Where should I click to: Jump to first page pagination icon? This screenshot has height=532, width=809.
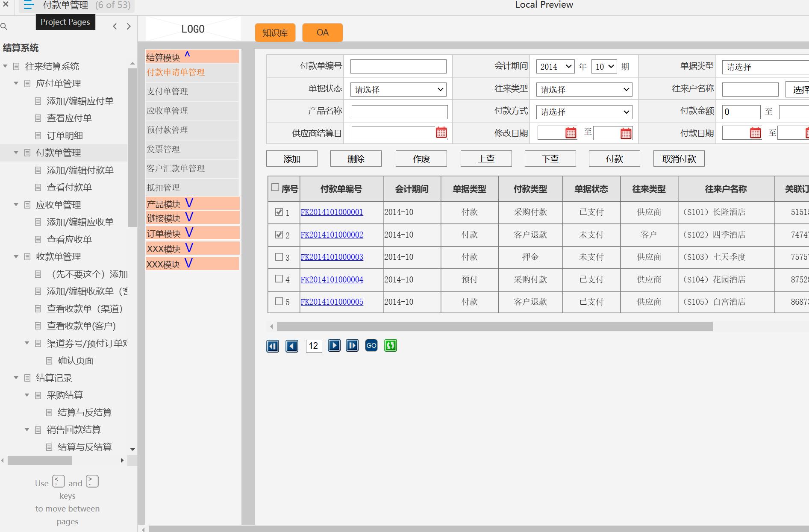(x=273, y=346)
